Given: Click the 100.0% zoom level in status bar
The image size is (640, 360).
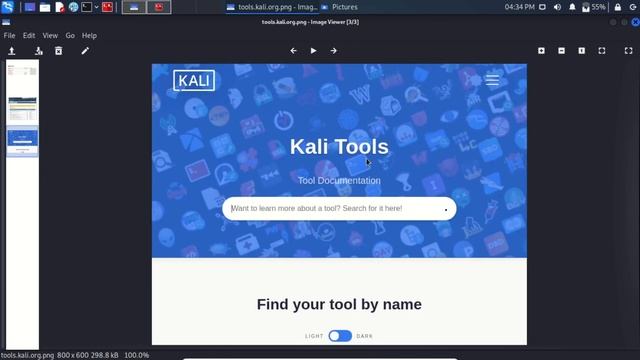Looking at the screenshot, I should pos(136,355).
